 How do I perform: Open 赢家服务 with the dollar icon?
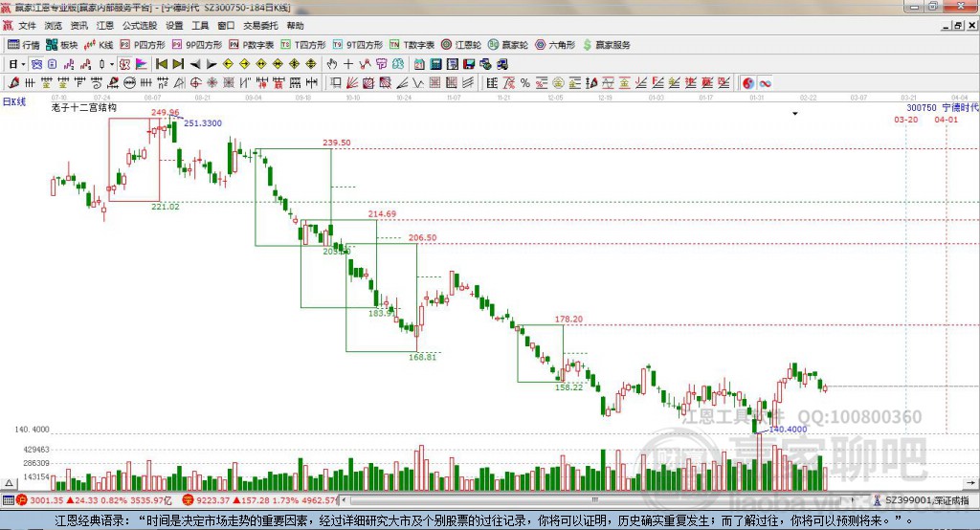606,45
